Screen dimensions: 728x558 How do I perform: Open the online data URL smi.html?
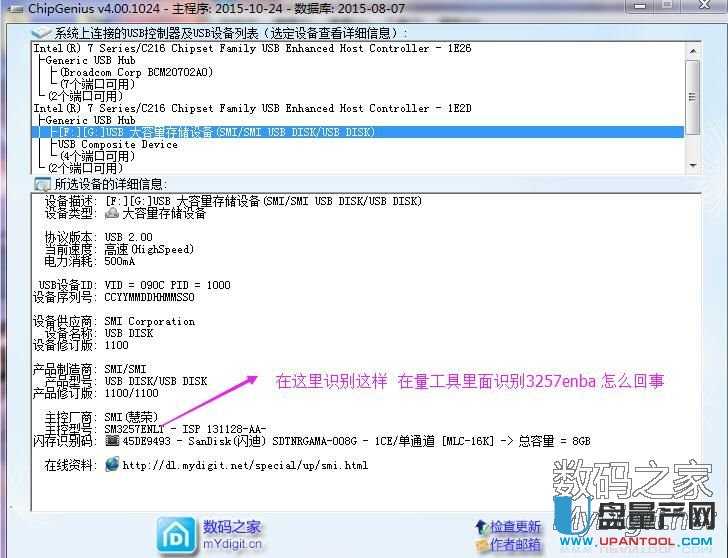[x=245, y=465]
